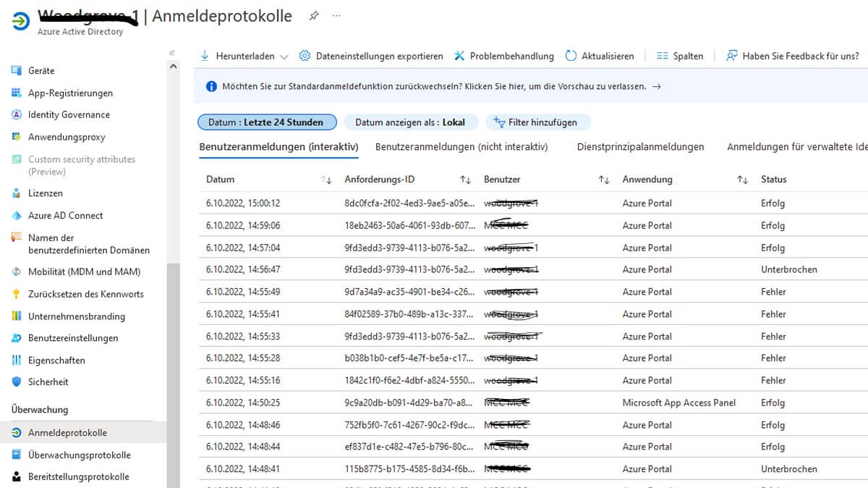Click the Eigenschaften bars icon

click(17, 360)
